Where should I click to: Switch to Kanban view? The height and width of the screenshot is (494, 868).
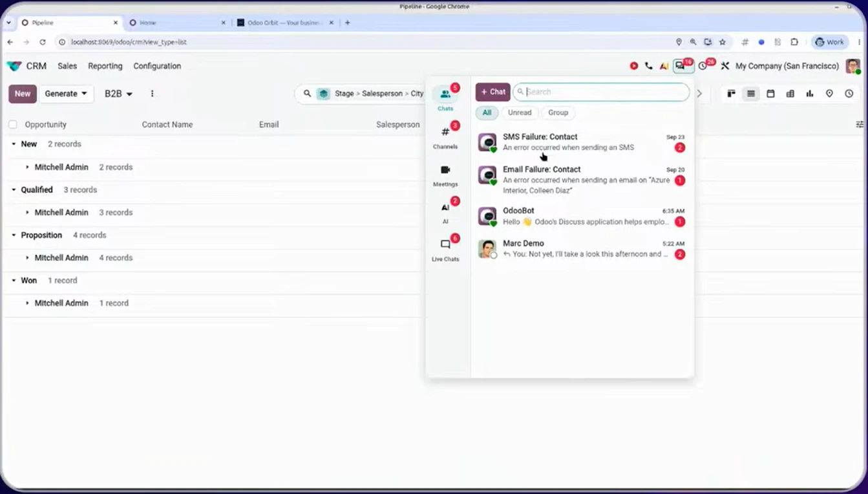pyautogui.click(x=731, y=94)
